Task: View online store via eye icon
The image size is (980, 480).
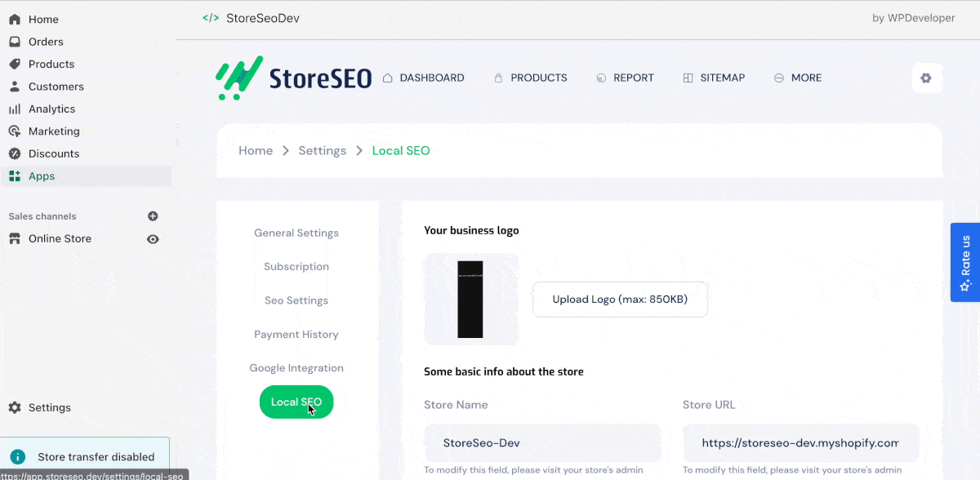Action: [x=153, y=239]
